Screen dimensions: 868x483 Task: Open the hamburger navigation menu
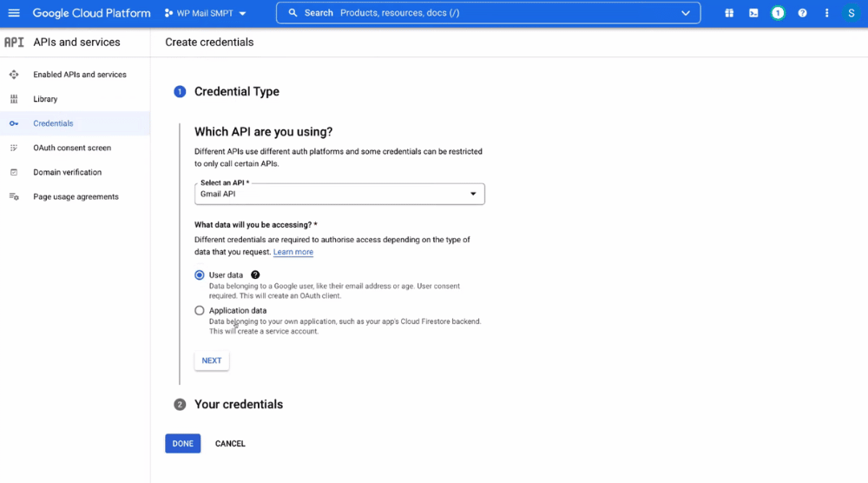tap(14, 13)
